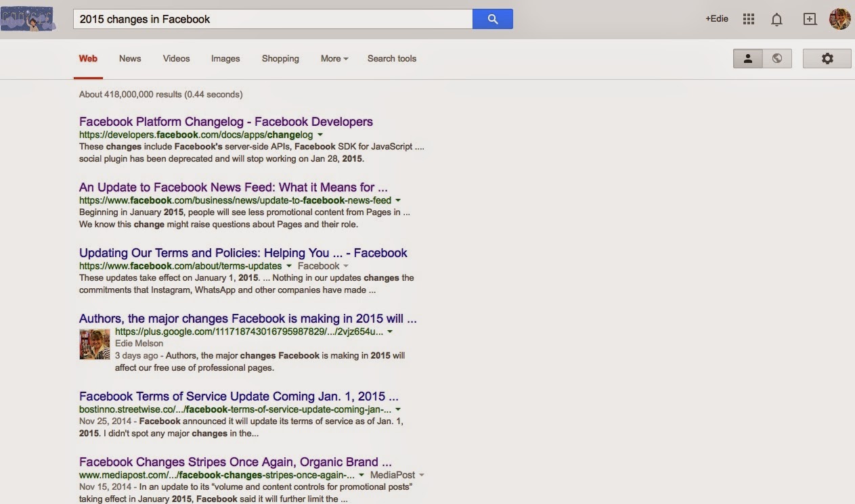Open Authors, the major changes Facebook result
This screenshot has width=855, height=504.
click(248, 319)
